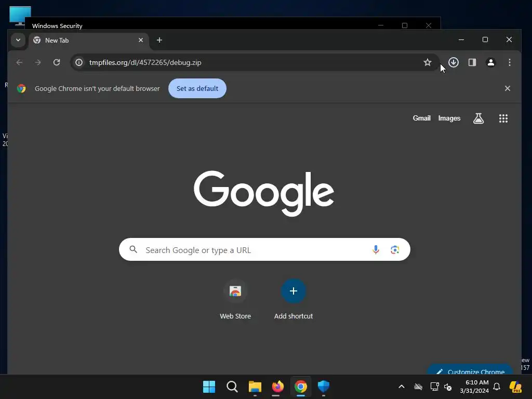Go forward to next page

38,62
